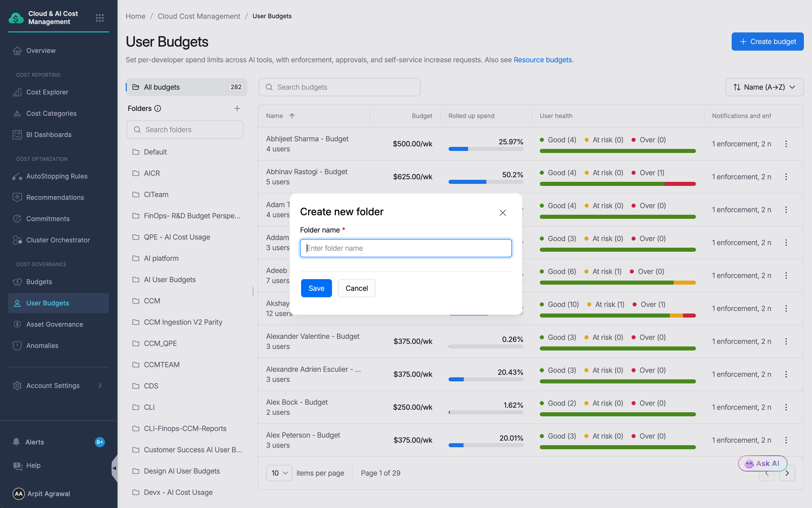Screen dimensions: 812x508
Task: Go to Home breadcrumb
Action: pyautogui.click(x=136, y=16)
